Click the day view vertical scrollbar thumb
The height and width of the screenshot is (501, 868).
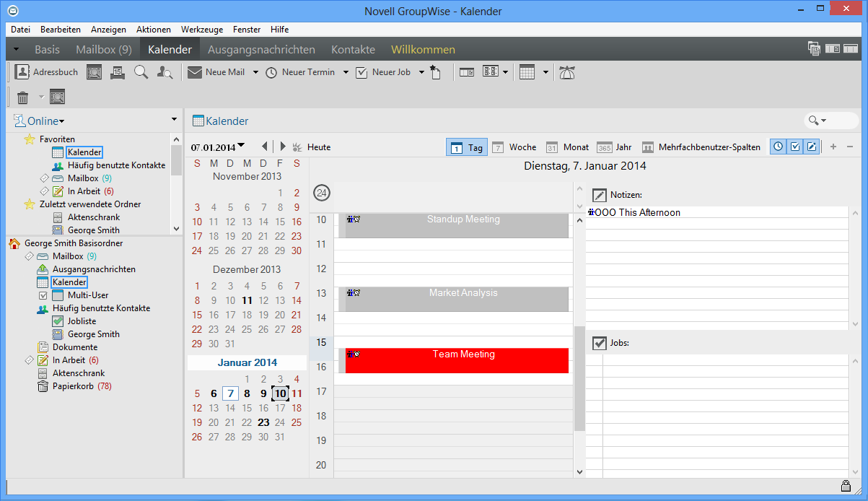(x=579, y=379)
